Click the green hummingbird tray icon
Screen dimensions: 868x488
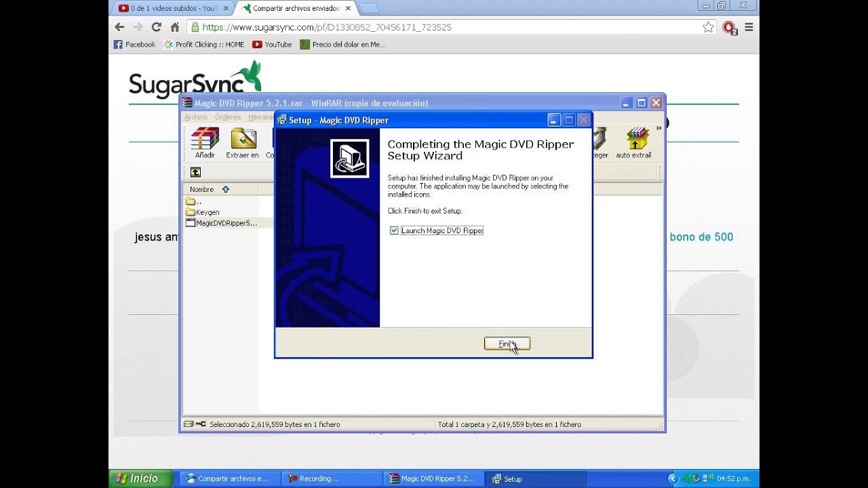click(686, 479)
